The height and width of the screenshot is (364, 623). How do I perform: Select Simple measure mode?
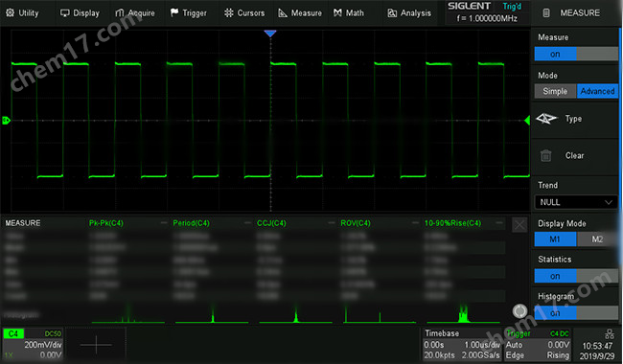coord(555,91)
